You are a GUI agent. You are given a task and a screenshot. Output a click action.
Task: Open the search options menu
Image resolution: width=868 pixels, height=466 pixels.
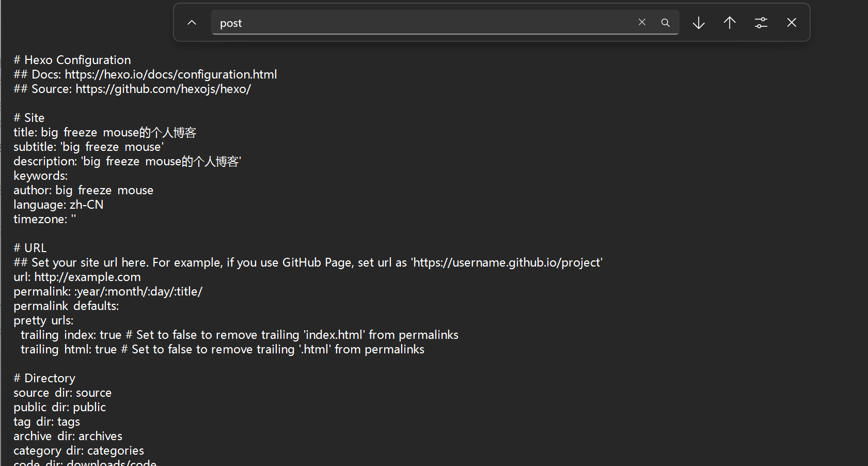tap(761, 23)
